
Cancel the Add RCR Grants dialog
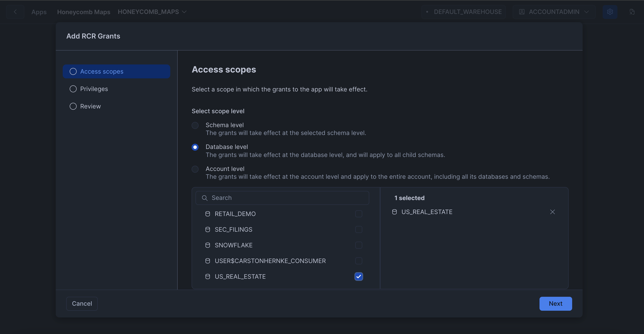pos(82,304)
